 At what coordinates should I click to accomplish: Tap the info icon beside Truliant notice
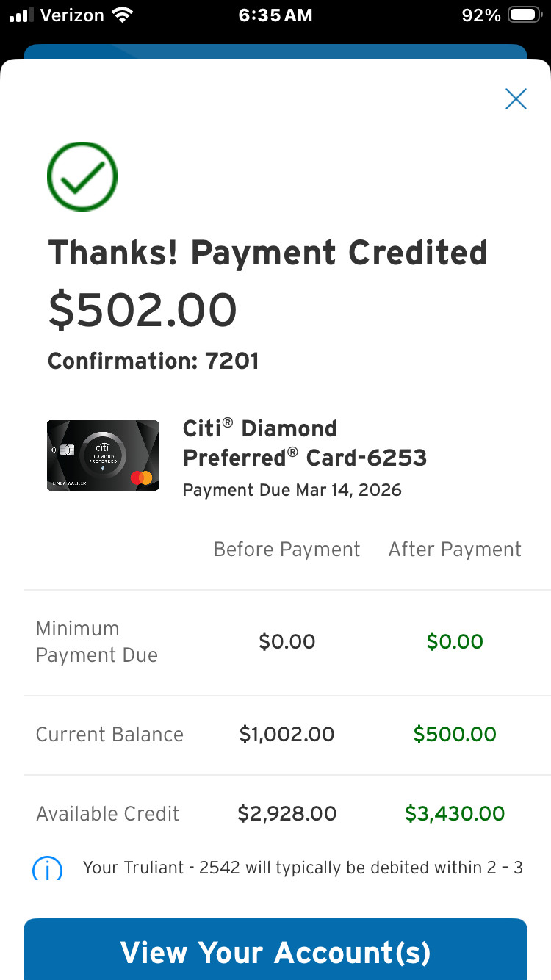(47, 869)
